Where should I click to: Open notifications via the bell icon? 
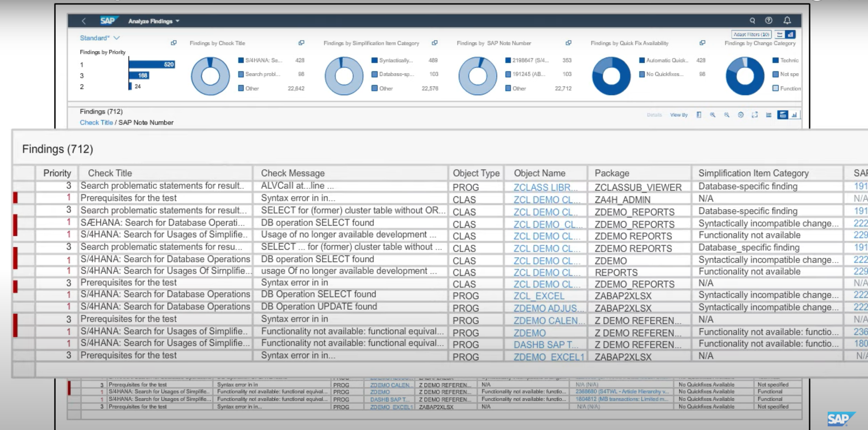coord(787,21)
